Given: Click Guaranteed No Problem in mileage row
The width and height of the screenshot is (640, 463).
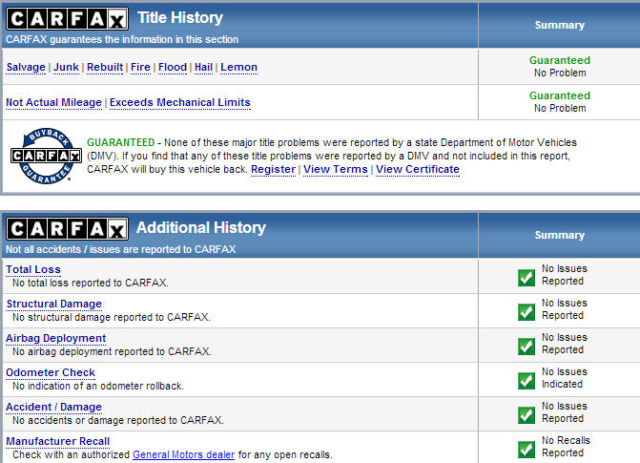Looking at the screenshot, I should point(560,102).
